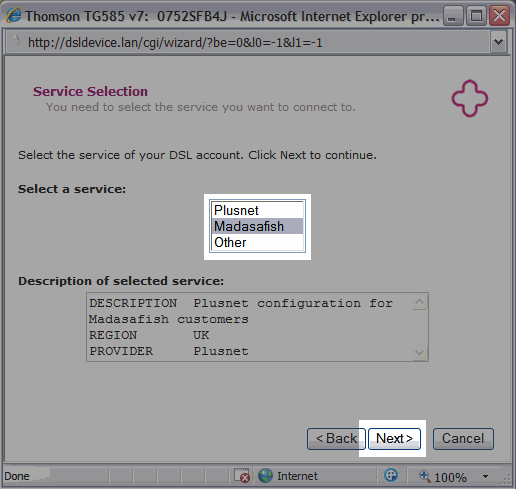Click the zoom magnifier icon
516x489 pixels.
(x=424, y=476)
